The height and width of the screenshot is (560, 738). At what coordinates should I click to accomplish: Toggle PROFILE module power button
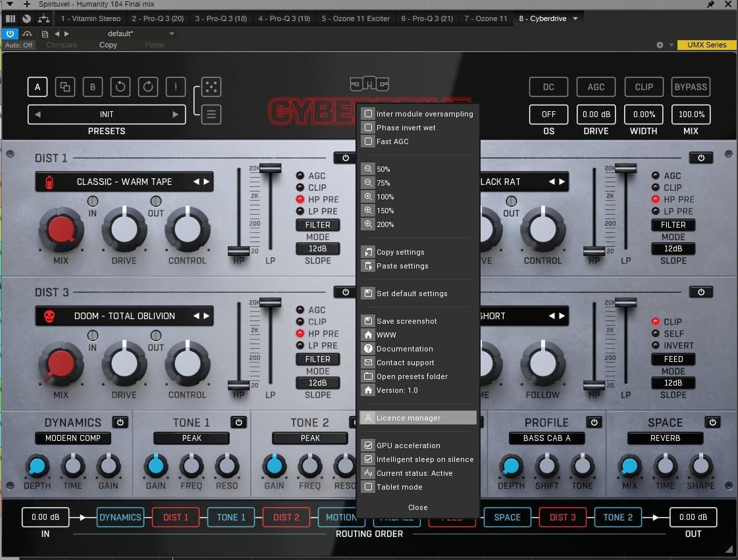594,422
